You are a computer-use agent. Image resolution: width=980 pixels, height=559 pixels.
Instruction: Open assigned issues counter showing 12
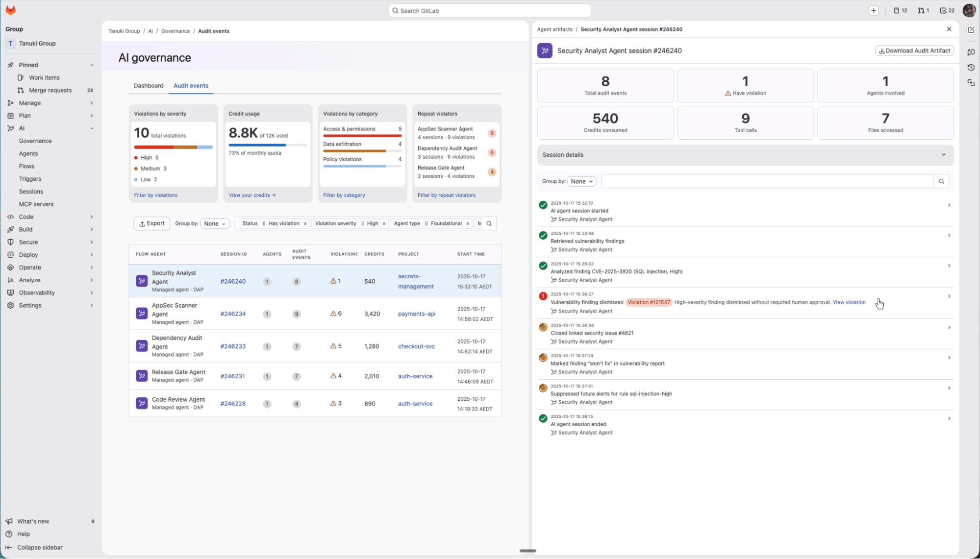click(x=900, y=10)
